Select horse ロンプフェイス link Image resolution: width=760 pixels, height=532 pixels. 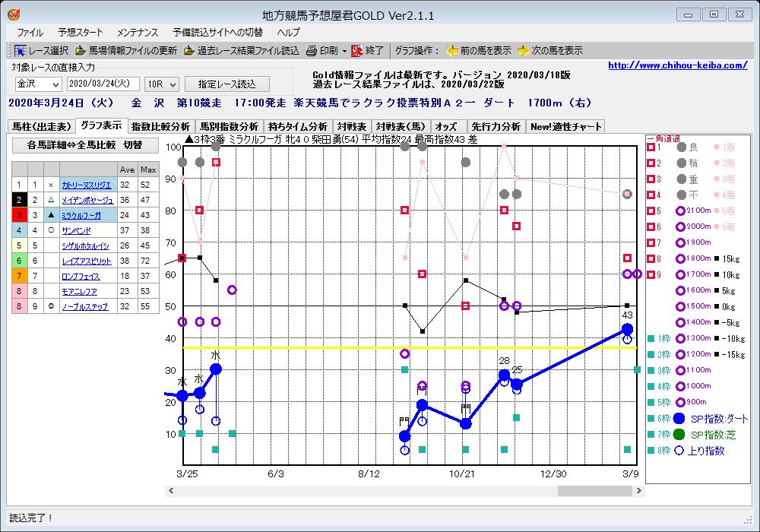(81, 276)
